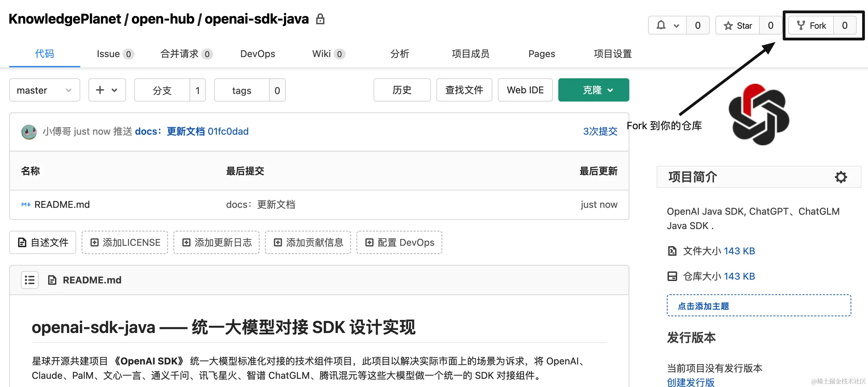Click the 文件大小 143 KB value
Viewport: 868px width, 387px height.
coord(739,251)
